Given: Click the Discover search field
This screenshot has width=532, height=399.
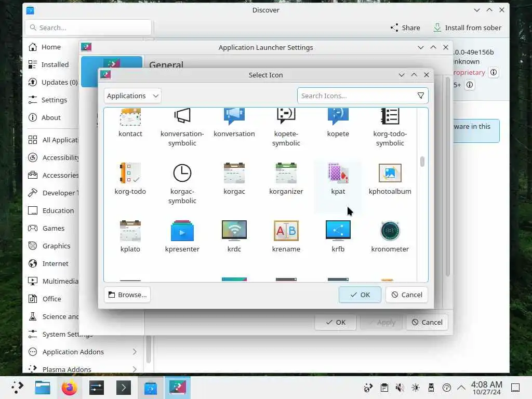Looking at the screenshot, I should point(88,28).
